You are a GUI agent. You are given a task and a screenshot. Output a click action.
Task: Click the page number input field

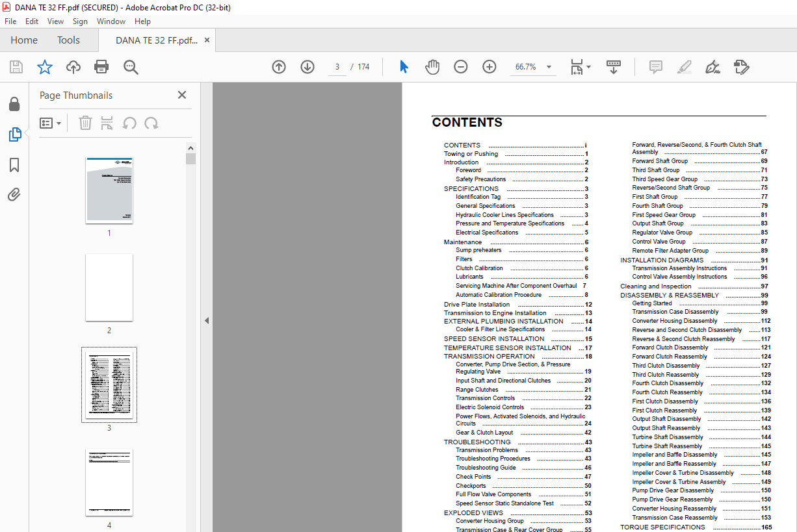(337, 67)
